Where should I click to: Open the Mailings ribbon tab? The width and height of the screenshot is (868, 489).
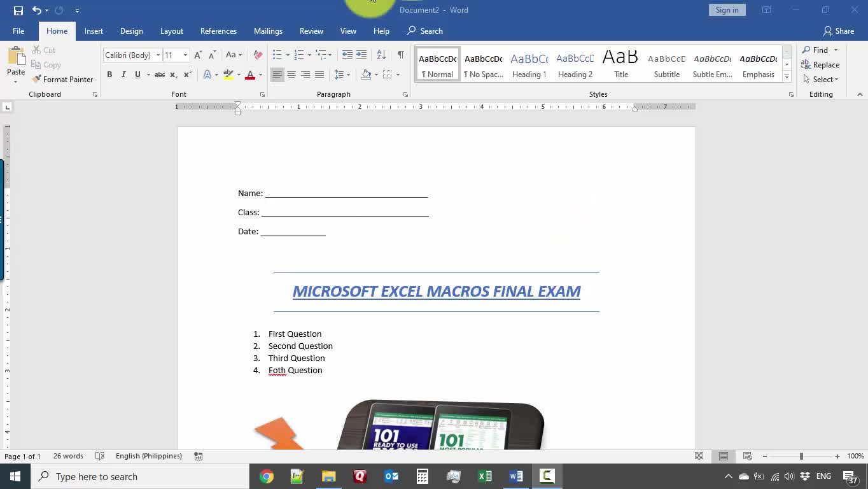(x=268, y=31)
